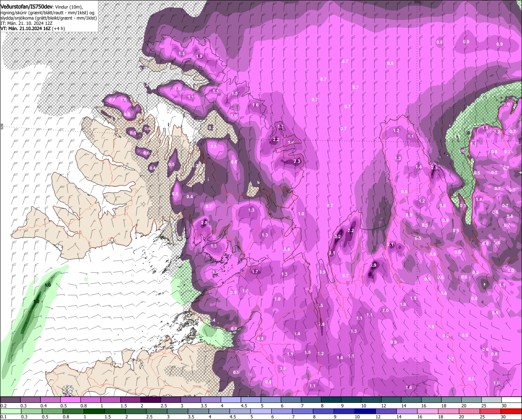The width and height of the screenshot is (522, 420).
Task: Pick the pale green 0.1 swatch in bottom legend row
Action: (10, 411)
